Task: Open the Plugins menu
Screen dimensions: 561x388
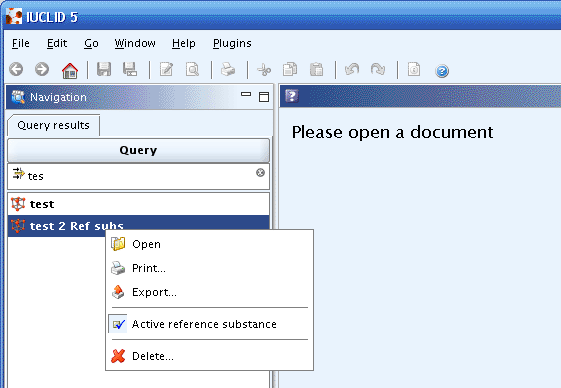Action: click(232, 43)
